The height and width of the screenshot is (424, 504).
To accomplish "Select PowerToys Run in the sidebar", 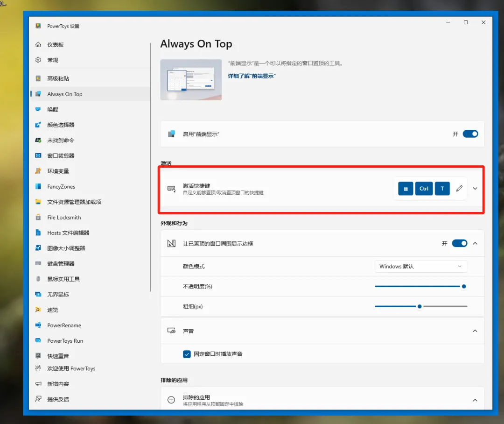I will (90, 341).
